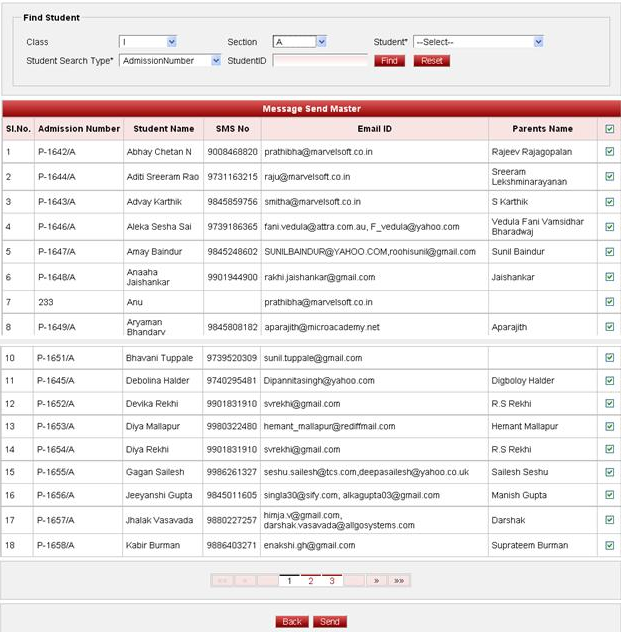Jump to last page arrow
This screenshot has width=621, height=632.
(399, 580)
